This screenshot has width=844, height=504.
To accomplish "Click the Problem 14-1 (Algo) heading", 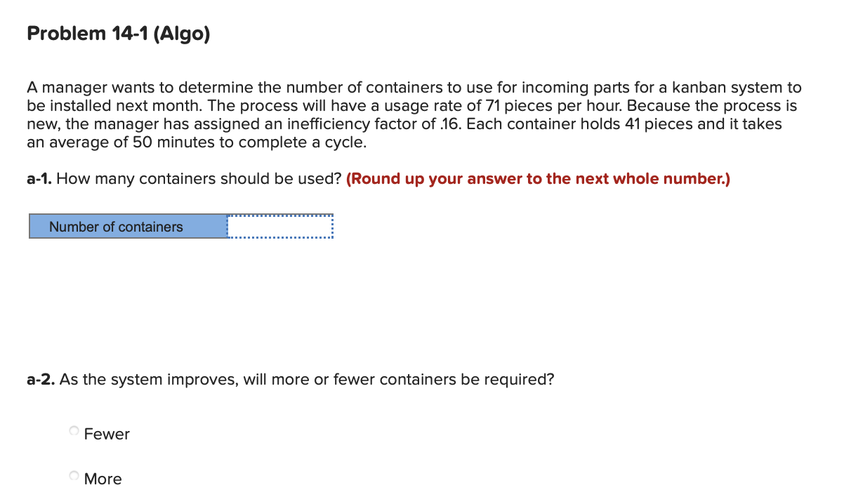I will click(118, 33).
